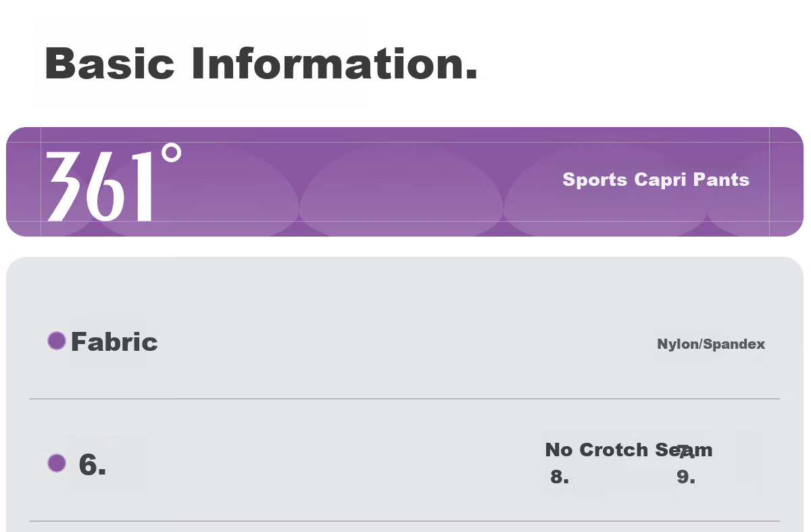Select the "6." row label

click(93, 464)
